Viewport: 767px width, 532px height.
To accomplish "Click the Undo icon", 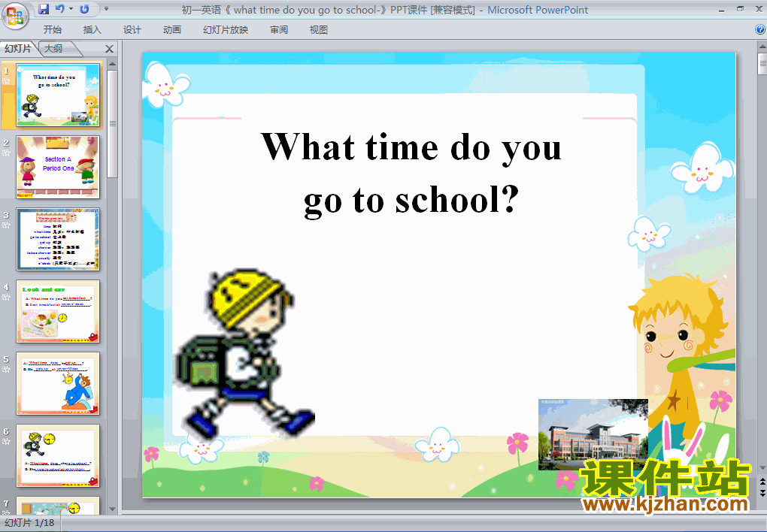I will point(59,9).
